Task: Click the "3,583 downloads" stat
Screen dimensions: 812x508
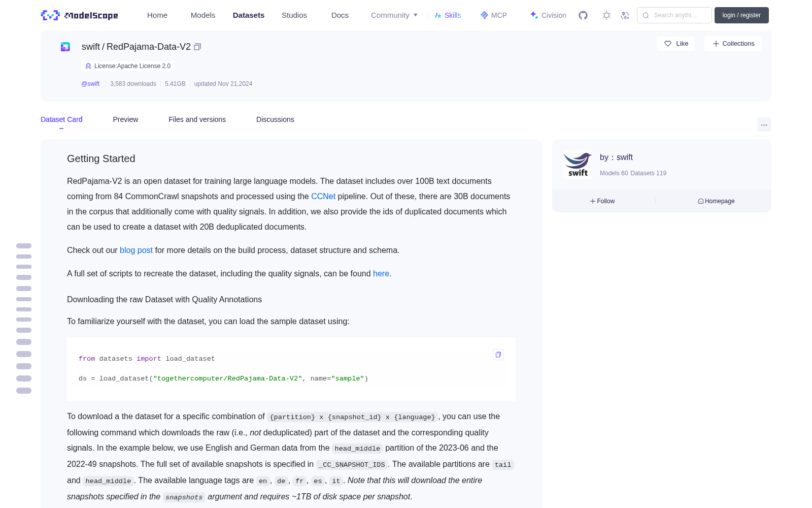Action: [x=133, y=84]
